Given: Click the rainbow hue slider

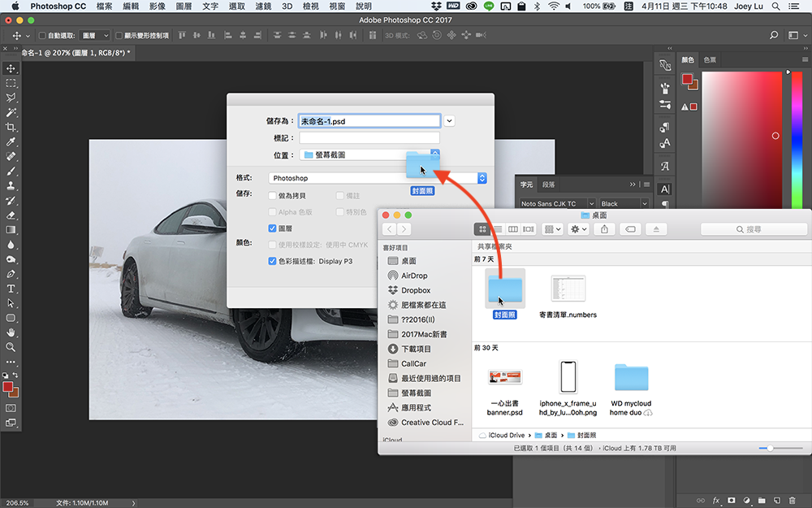Looking at the screenshot, I should pyautogui.click(x=797, y=140).
